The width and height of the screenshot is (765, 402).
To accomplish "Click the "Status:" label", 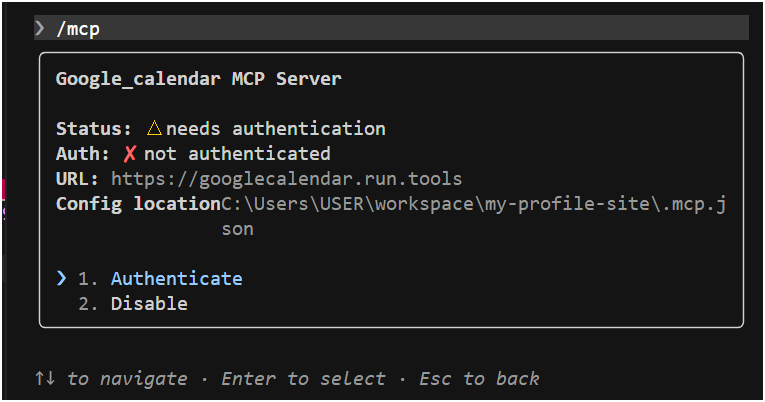I will coord(94,129).
